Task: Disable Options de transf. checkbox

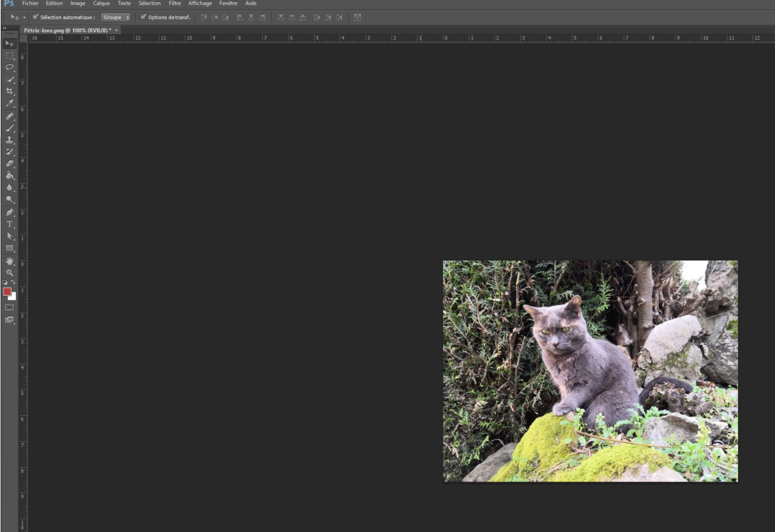Action: (142, 17)
